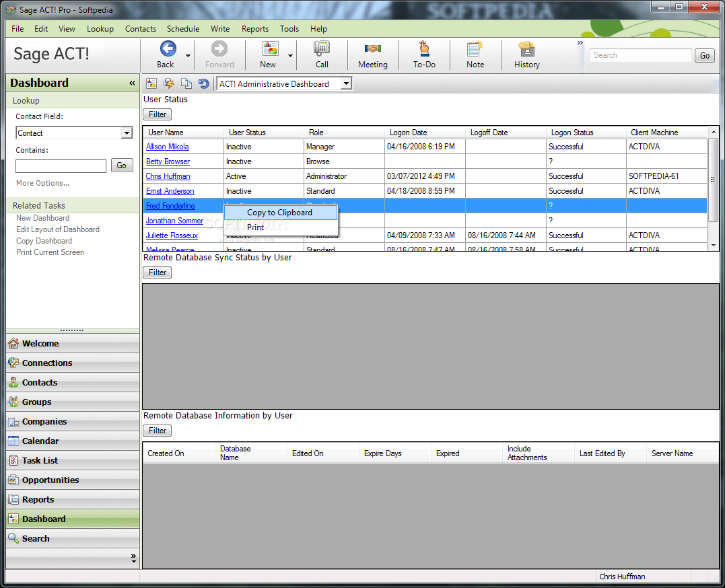Viewport: 725px width, 588px height.
Task: Click the Role column header
Action: pyautogui.click(x=345, y=133)
